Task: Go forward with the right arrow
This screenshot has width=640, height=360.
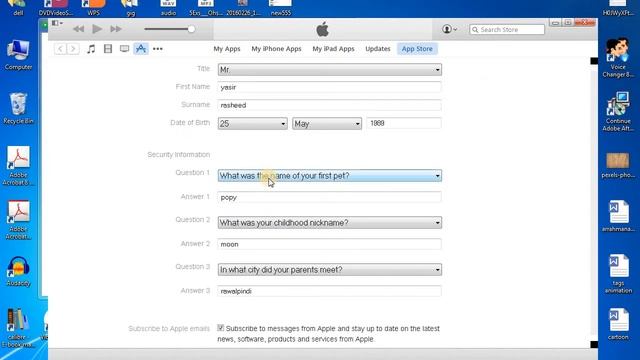Action: point(73,49)
